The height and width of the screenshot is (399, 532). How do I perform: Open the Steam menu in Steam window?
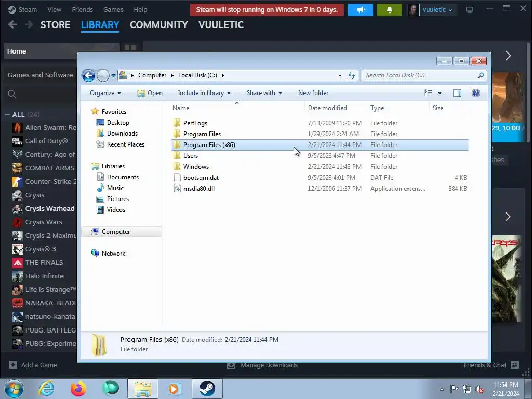pyautogui.click(x=23, y=9)
